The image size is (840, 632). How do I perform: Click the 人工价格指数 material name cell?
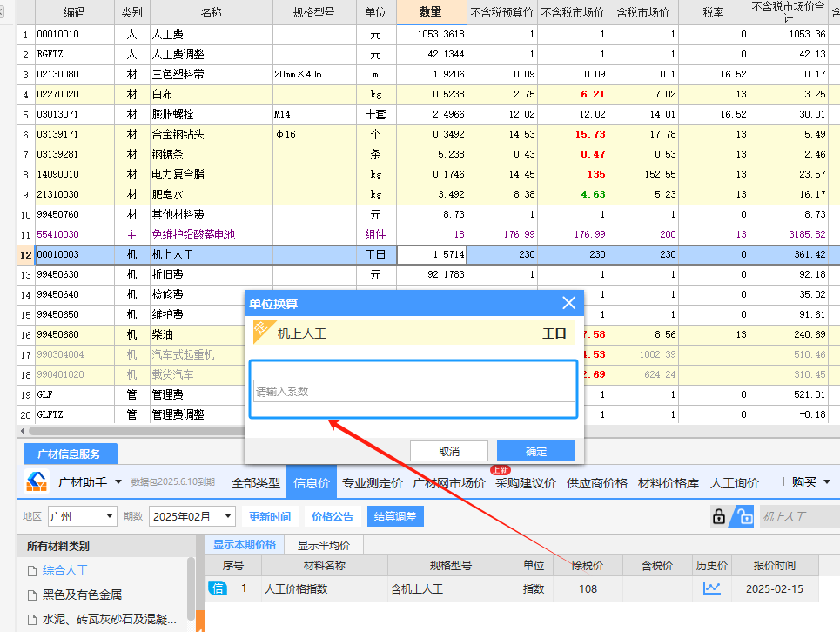click(x=324, y=588)
